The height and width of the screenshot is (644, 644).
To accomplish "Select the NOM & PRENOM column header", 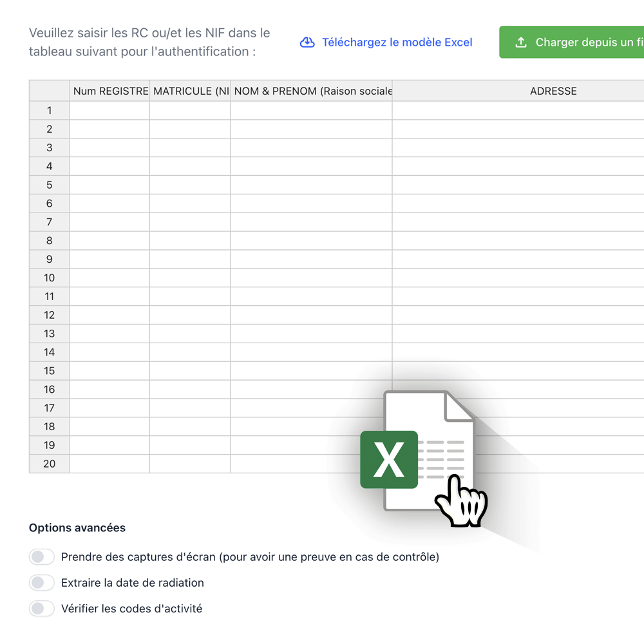I will [x=311, y=91].
